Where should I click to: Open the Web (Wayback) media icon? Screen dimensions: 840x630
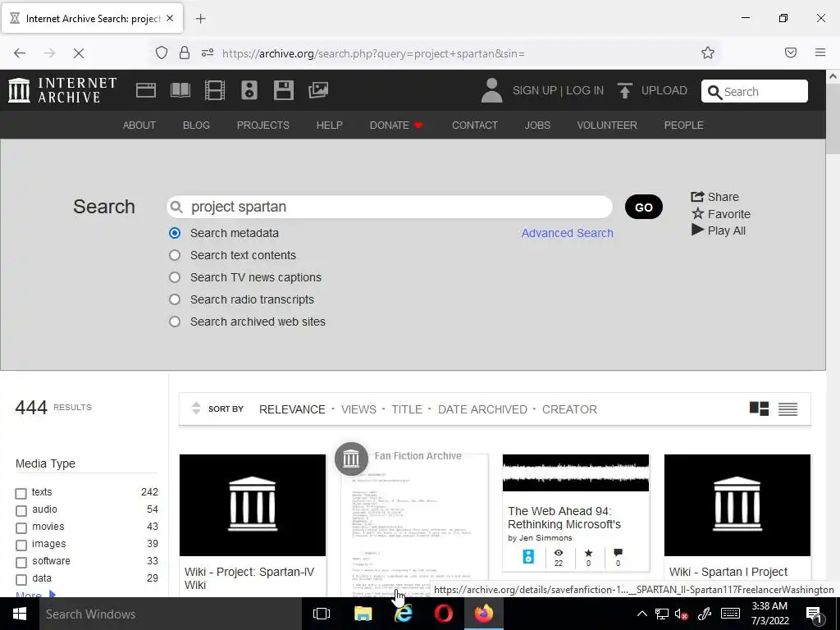(146, 90)
